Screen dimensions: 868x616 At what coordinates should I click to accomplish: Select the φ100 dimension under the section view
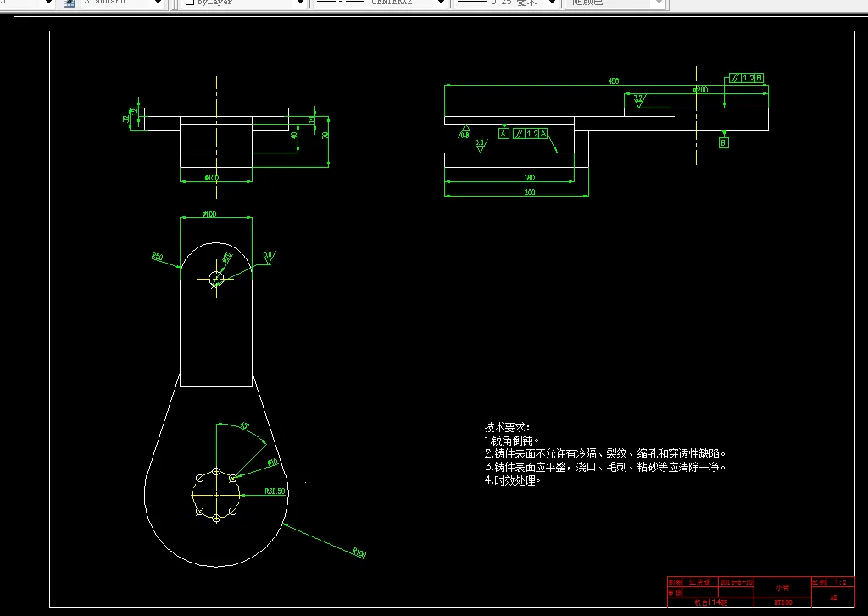pyautogui.click(x=211, y=178)
